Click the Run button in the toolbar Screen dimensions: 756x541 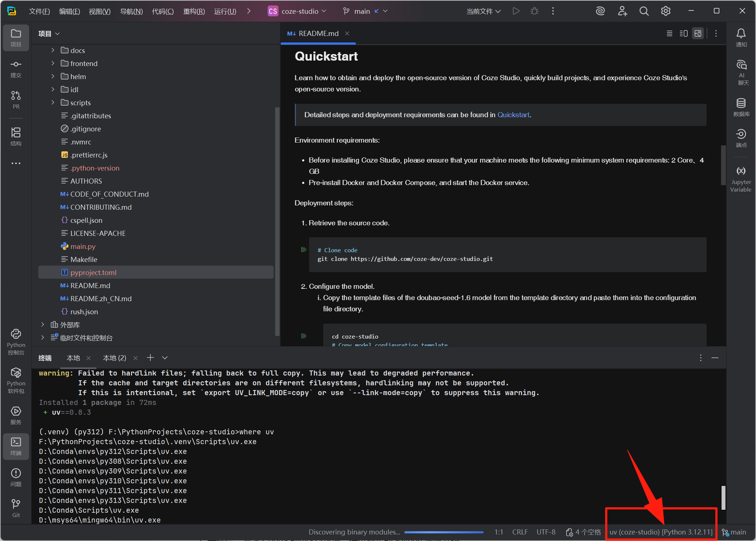point(516,11)
